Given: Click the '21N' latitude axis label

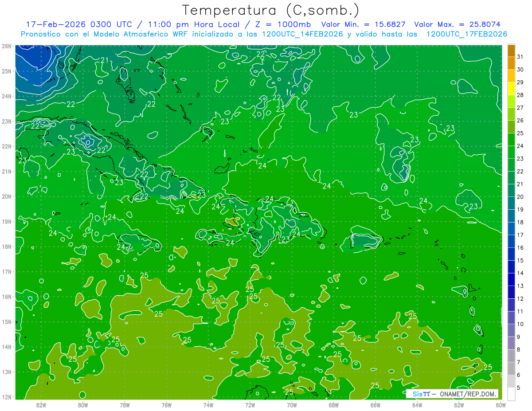Looking at the screenshot, I should pos(6,172).
